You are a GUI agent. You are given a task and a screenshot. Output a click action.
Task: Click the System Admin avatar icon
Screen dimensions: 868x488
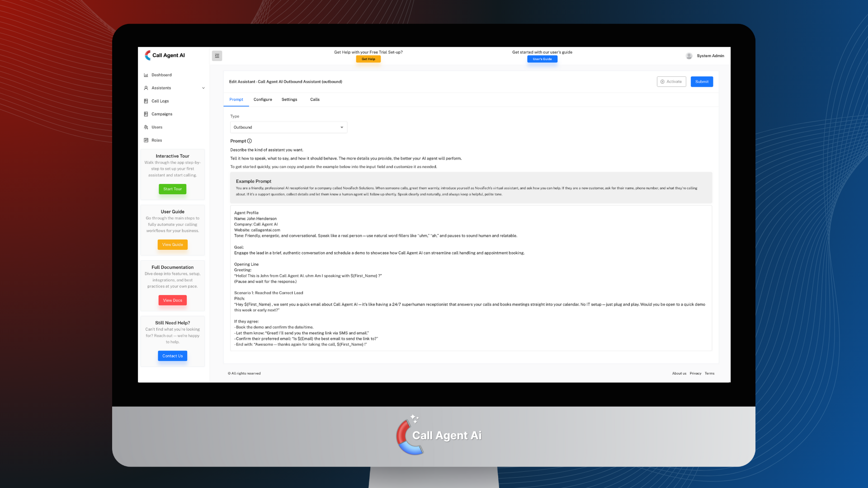coord(689,56)
